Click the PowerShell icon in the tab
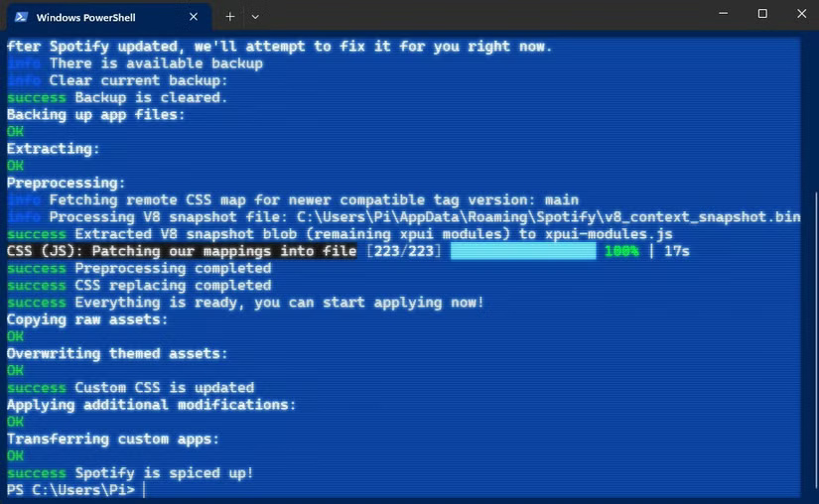The width and height of the screenshot is (819, 504). [x=21, y=17]
